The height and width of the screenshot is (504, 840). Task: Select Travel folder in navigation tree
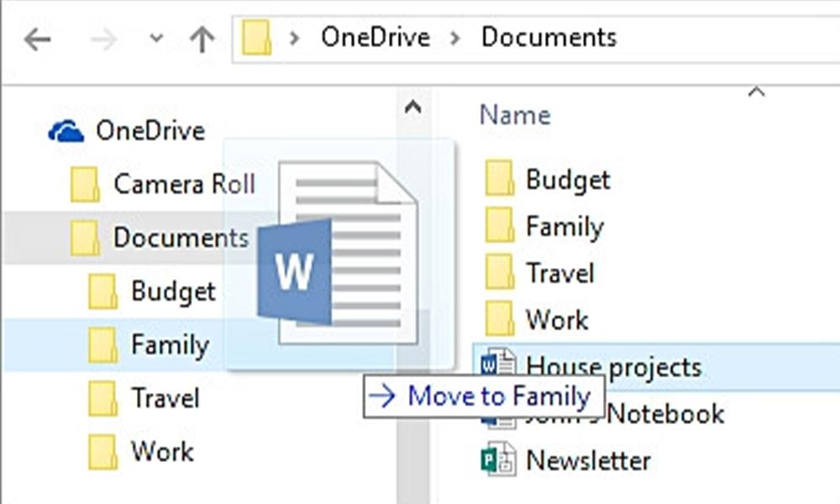[x=162, y=397]
